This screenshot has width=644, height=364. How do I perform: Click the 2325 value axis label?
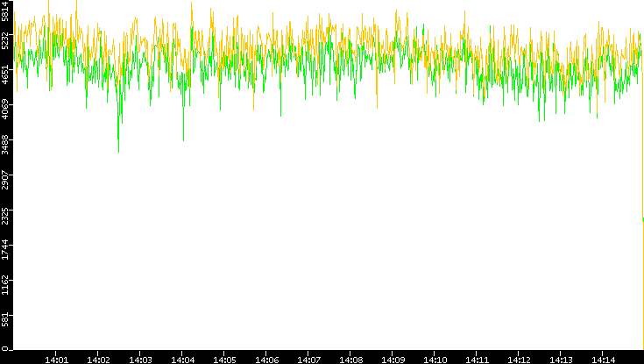tap(5, 215)
